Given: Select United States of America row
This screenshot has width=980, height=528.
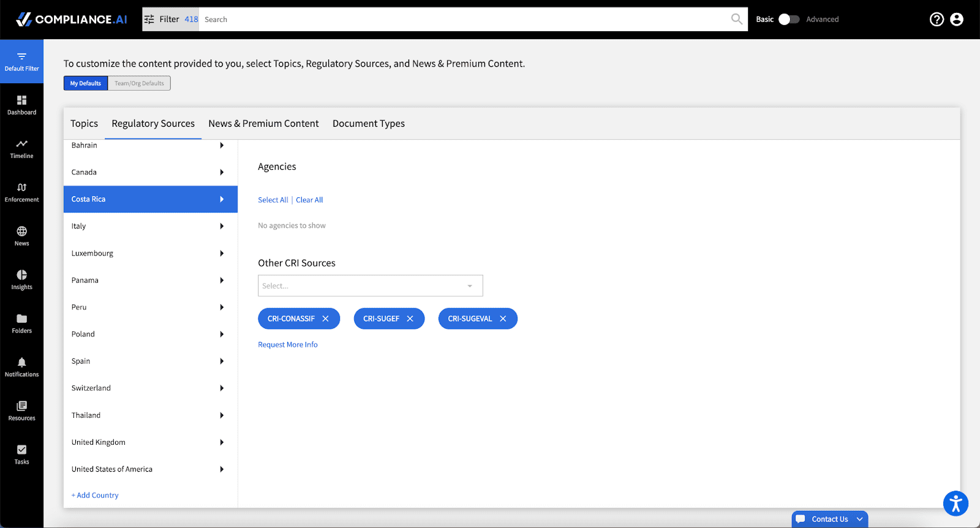Looking at the screenshot, I should tap(151, 469).
